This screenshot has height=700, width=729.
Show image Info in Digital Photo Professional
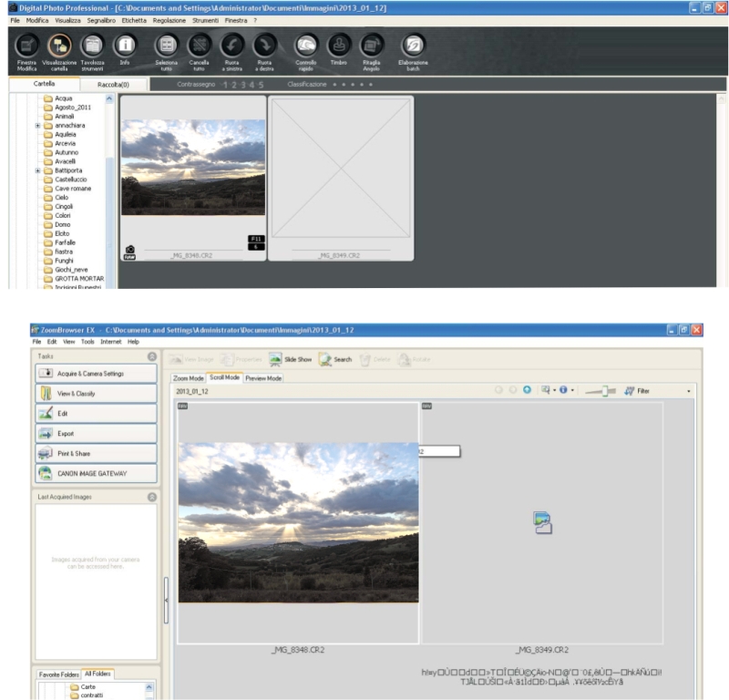(x=125, y=46)
